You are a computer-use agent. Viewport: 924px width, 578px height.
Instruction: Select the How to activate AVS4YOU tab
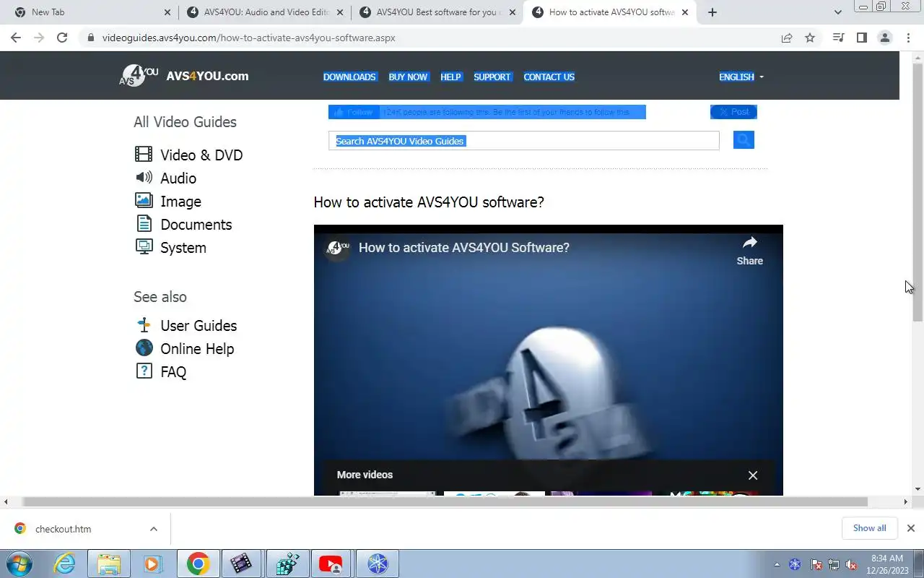coord(609,12)
